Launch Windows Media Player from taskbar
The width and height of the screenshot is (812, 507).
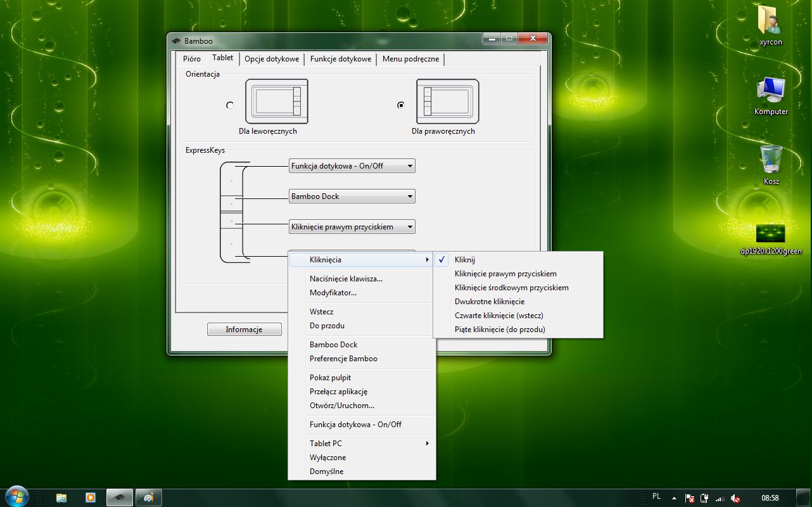(90, 497)
